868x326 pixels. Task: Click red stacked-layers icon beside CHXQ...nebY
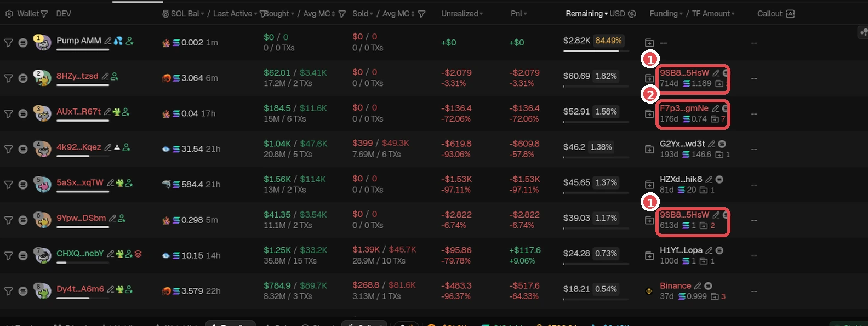138,254
